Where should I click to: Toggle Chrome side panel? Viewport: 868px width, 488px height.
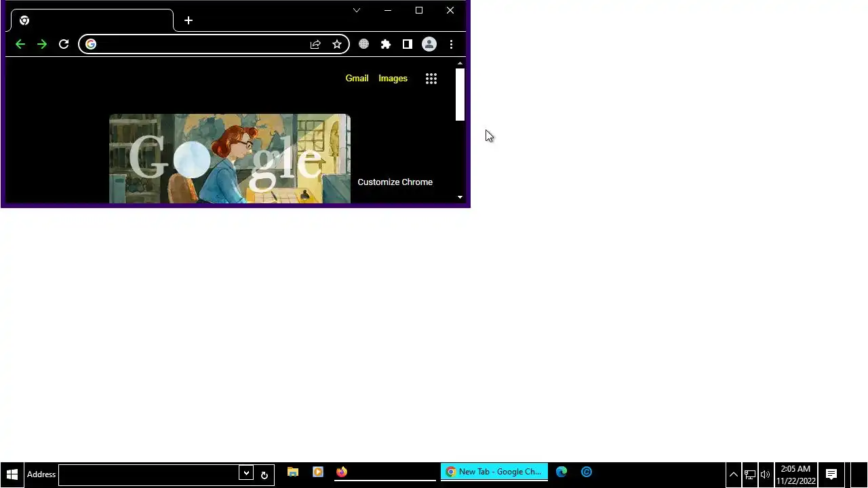click(408, 44)
